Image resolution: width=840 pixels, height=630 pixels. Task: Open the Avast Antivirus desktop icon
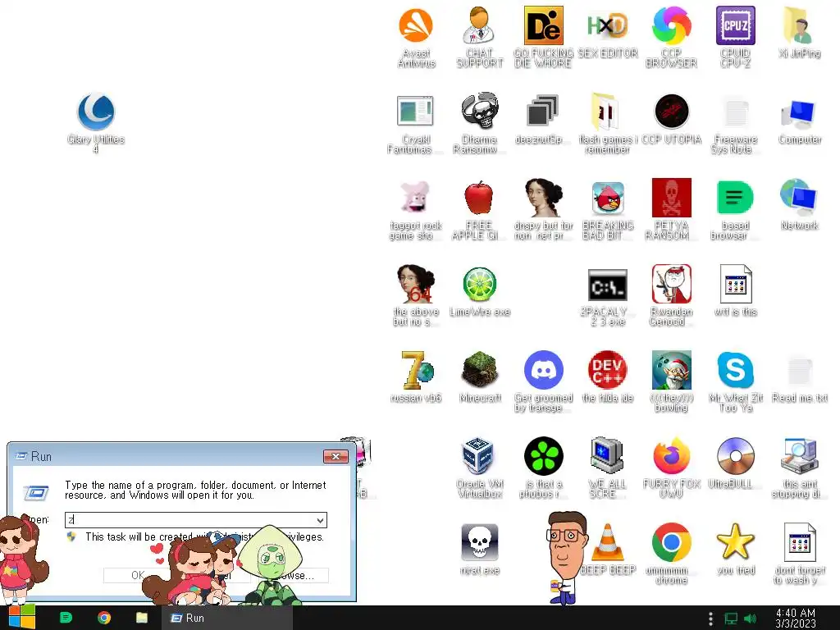coord(416,25)
